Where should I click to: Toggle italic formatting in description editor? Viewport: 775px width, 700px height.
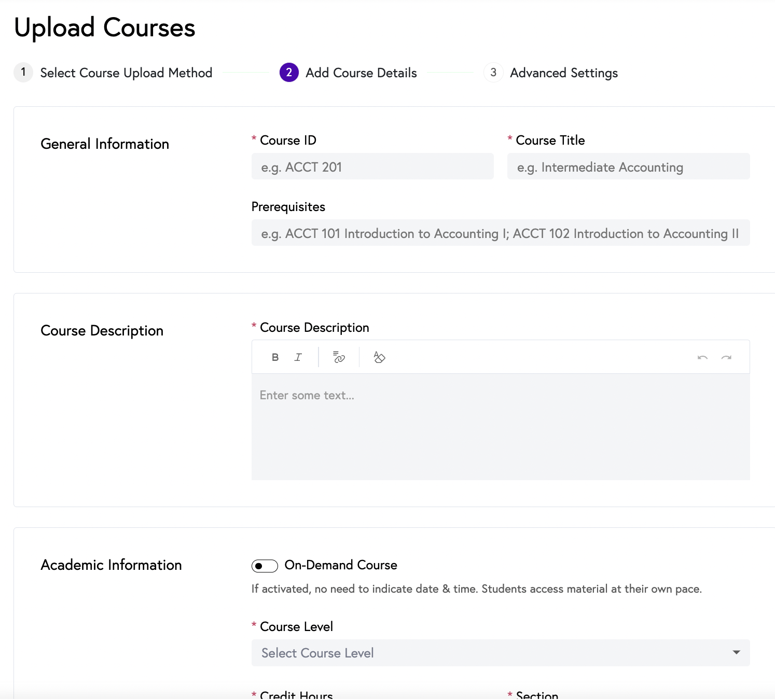298,357
